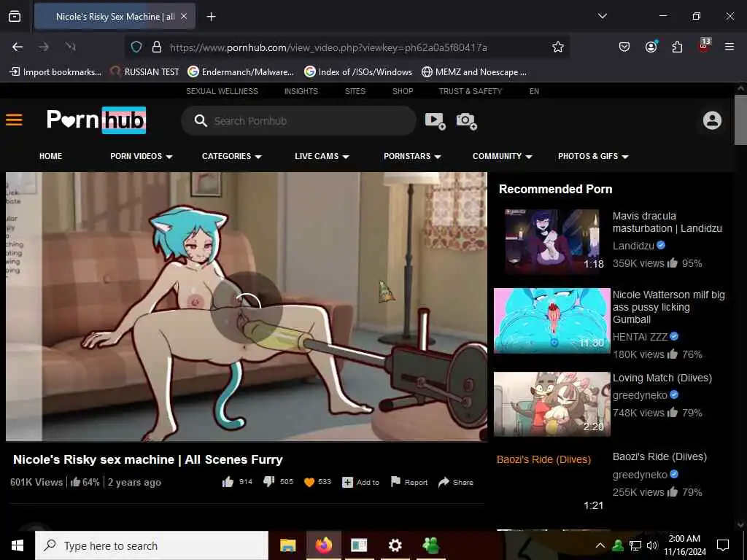List all tabs dropdown arrow
This screenshot has width=747, height=560.
[602, 16]
